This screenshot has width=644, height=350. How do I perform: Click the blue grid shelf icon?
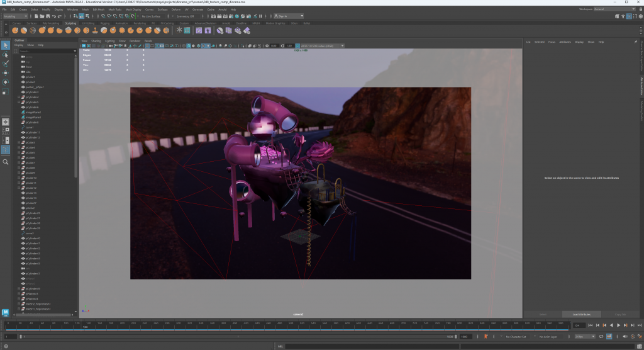[187, 30]
